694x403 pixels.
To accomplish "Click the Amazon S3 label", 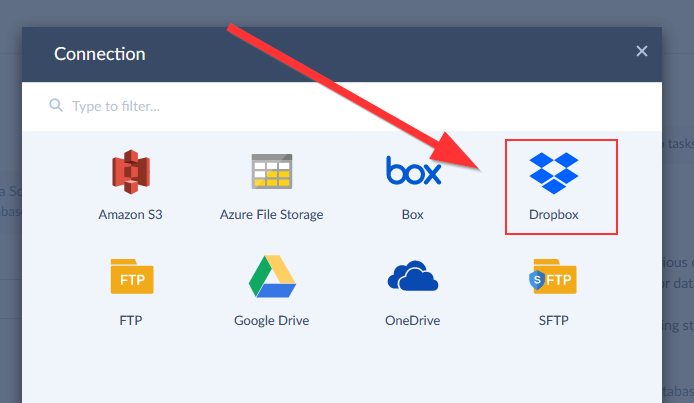I will point(130,215).
